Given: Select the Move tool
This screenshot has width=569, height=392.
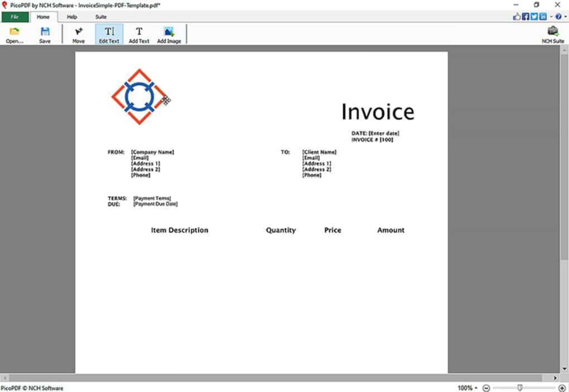Looking at the screenshot, I should (x=78, y=33).
